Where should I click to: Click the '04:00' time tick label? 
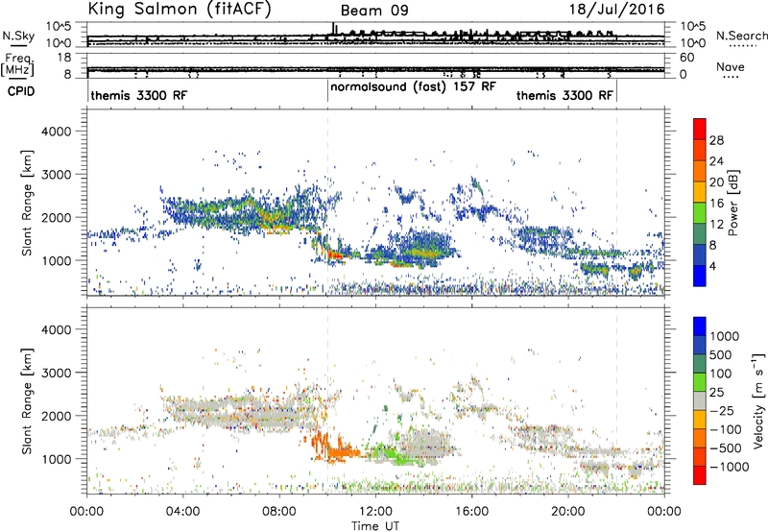tap(183, 512)
